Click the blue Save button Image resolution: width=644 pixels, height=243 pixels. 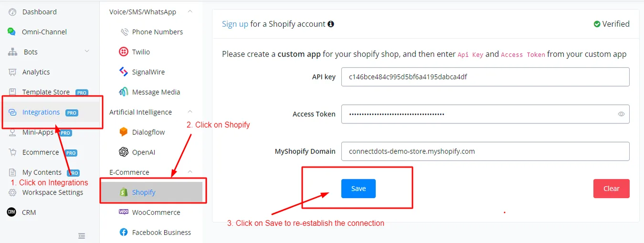359,189
